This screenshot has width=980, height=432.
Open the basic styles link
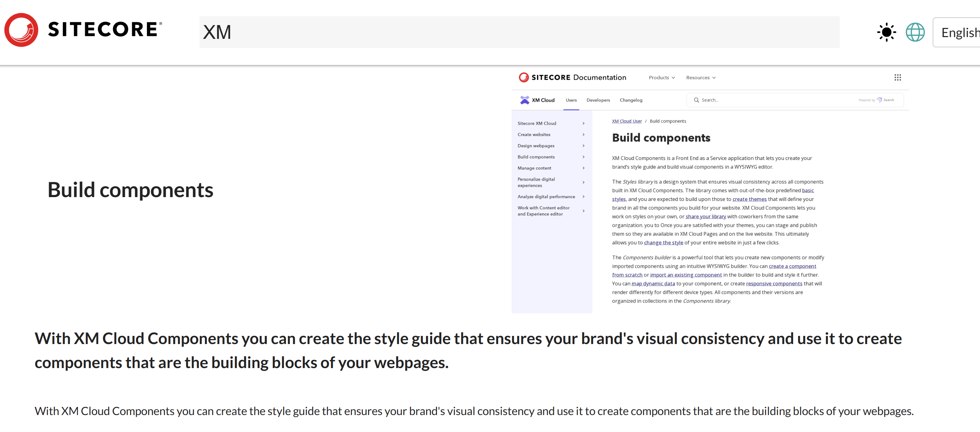[x=808, y=190]
